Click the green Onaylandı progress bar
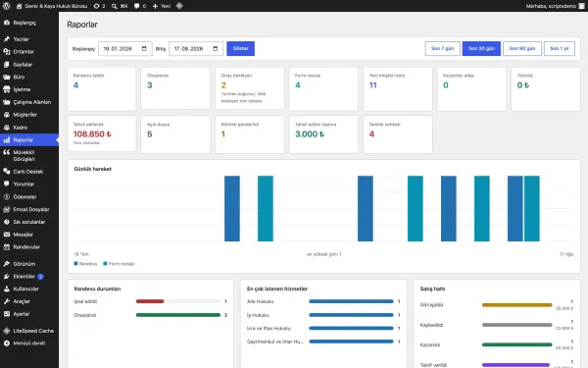The image size is (588, 368). coord(178,315)
